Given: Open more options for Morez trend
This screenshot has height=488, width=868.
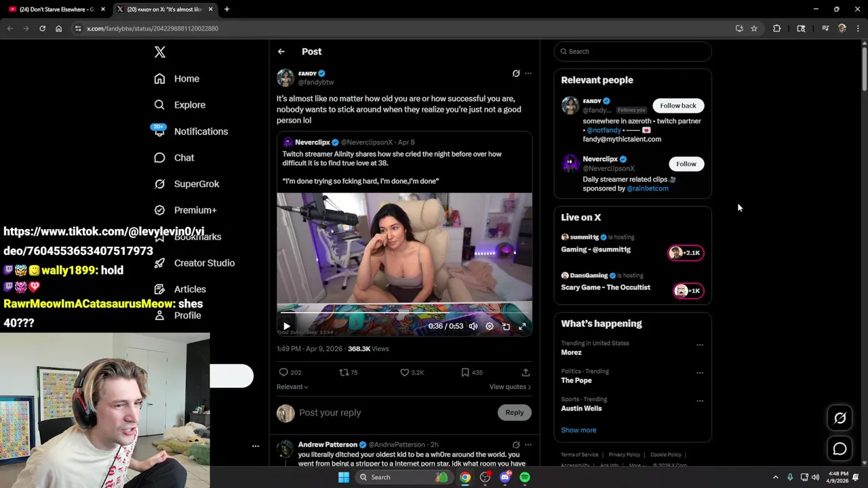Looking at the screenshot, I should pos(700,345).
